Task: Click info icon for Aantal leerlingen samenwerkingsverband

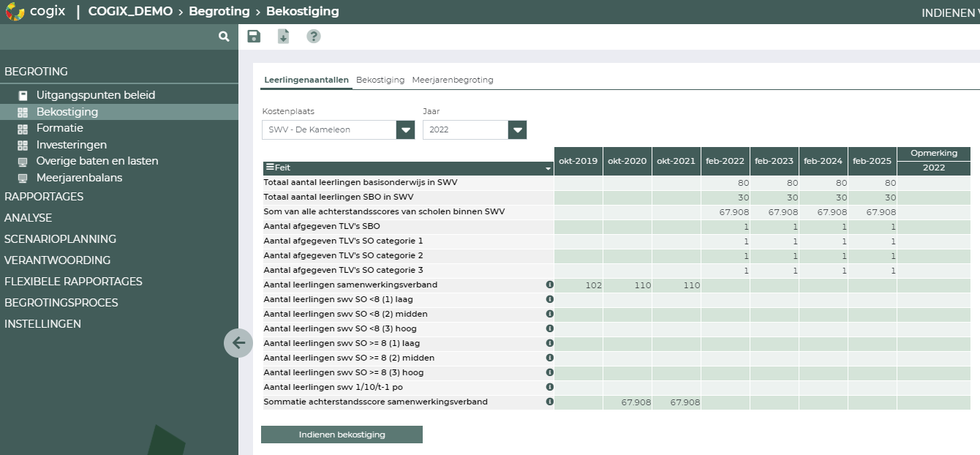Action: tap(549, 285)
